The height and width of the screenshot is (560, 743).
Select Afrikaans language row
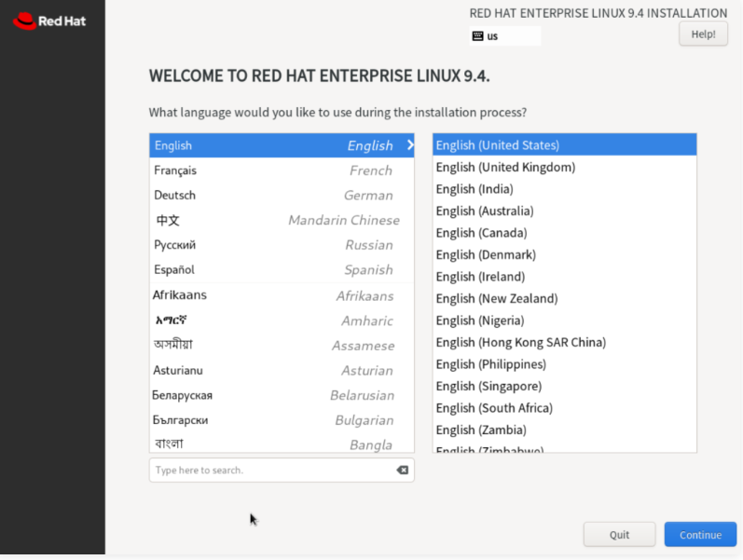point(282,295)
